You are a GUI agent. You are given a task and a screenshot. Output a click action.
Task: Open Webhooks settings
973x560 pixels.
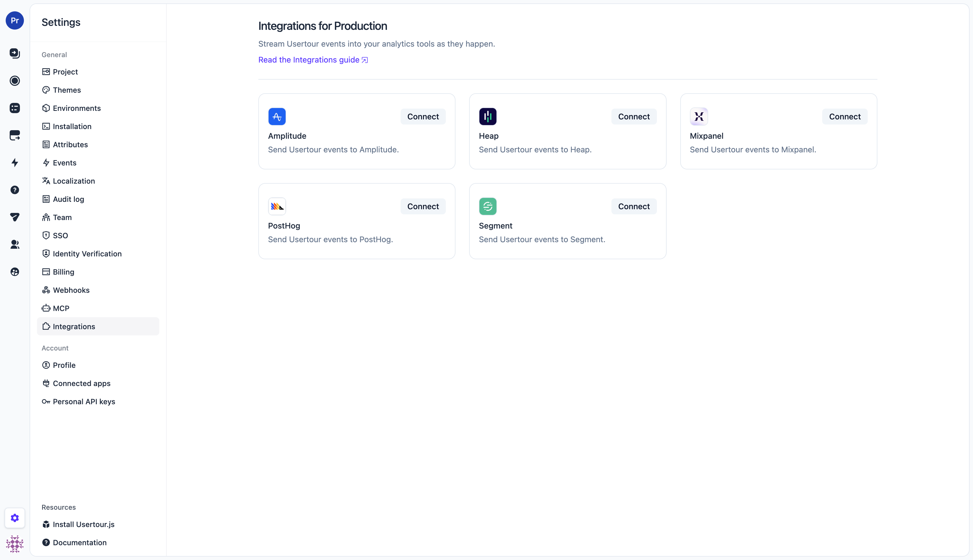[x=98, y=290]
